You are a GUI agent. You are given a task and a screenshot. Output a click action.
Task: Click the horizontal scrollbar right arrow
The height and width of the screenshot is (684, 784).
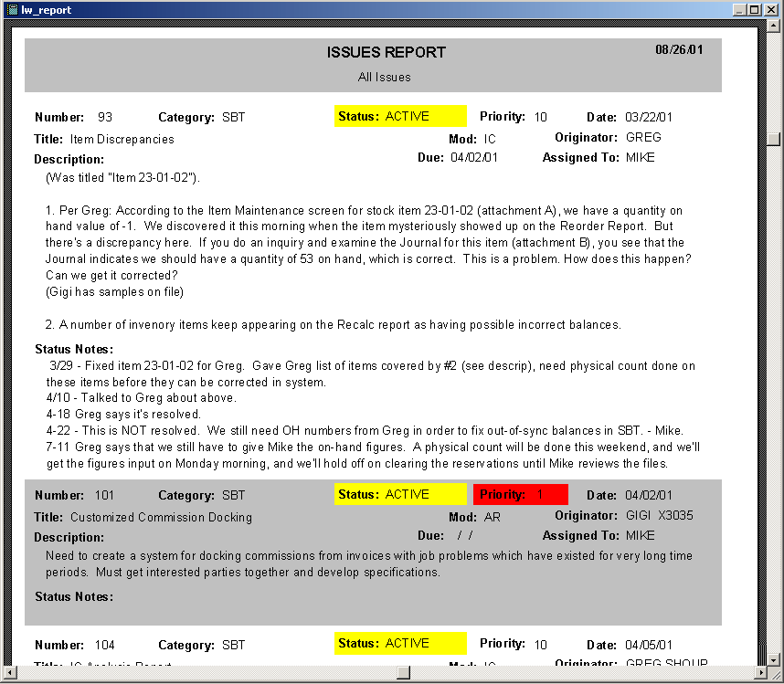(760, 672)
